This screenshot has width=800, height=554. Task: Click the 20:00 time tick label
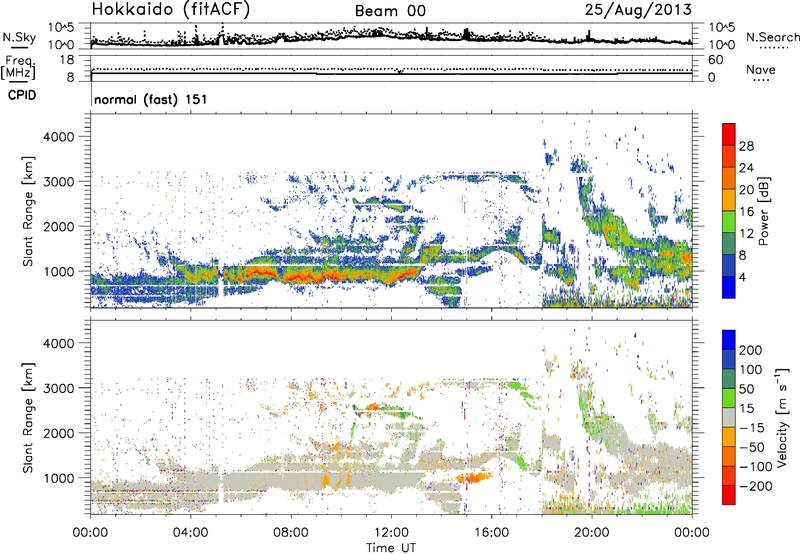(x=591, y=533)
